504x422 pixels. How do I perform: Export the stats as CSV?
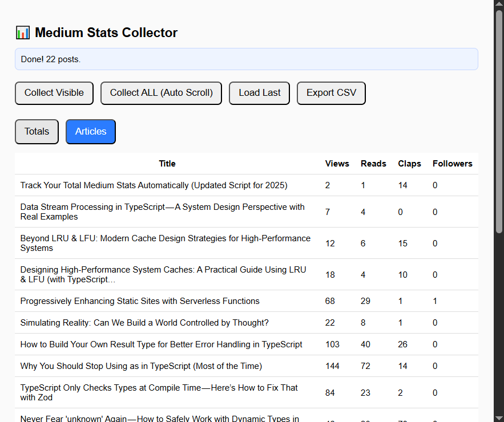(x=331, y=93)
